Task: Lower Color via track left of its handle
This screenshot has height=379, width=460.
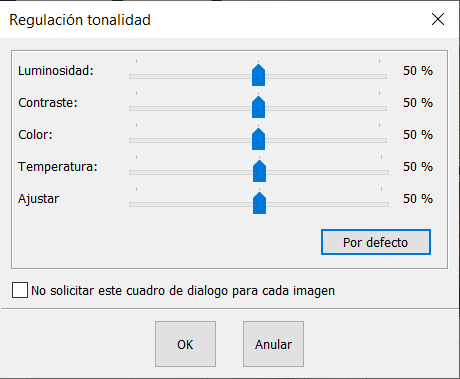Action: coord(190,141)
